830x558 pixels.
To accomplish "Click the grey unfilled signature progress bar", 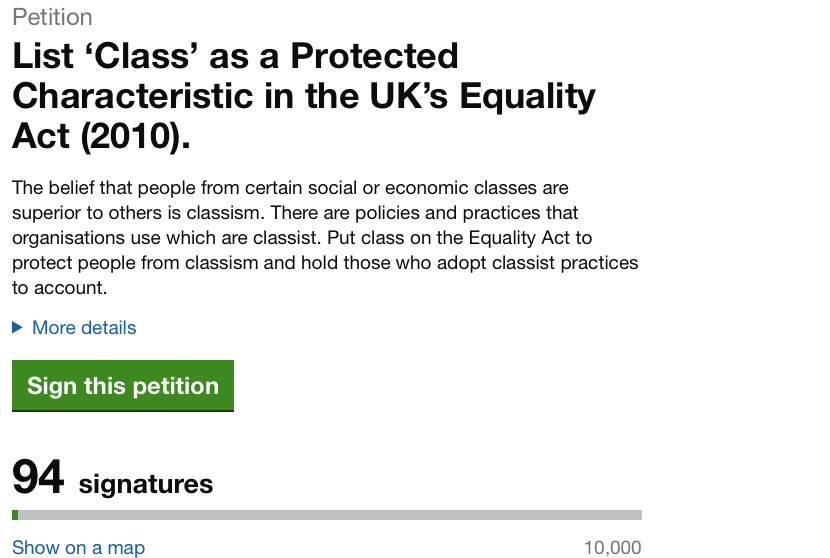I will tap(330, 515).
